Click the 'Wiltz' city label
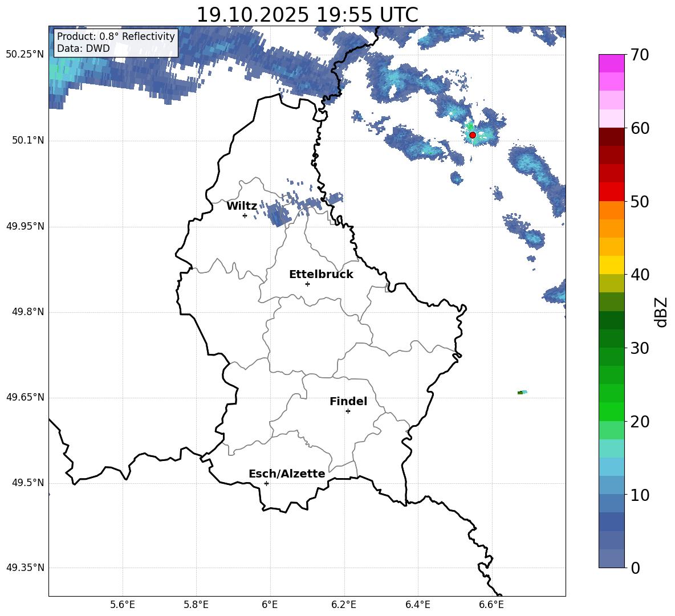The width and height of the screenshot is (675, 616). tap(242, 206)
